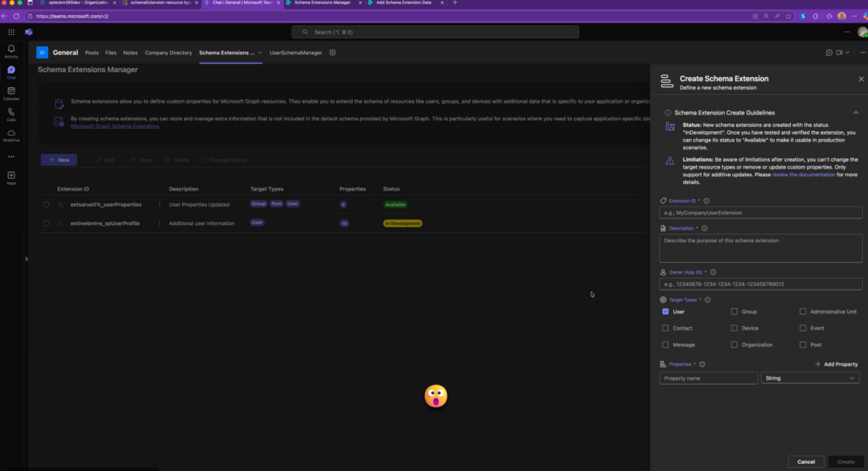The height and width of the screenshot is (471, 868).
Task: Click the In Development status badge
Action: point(403,224)
